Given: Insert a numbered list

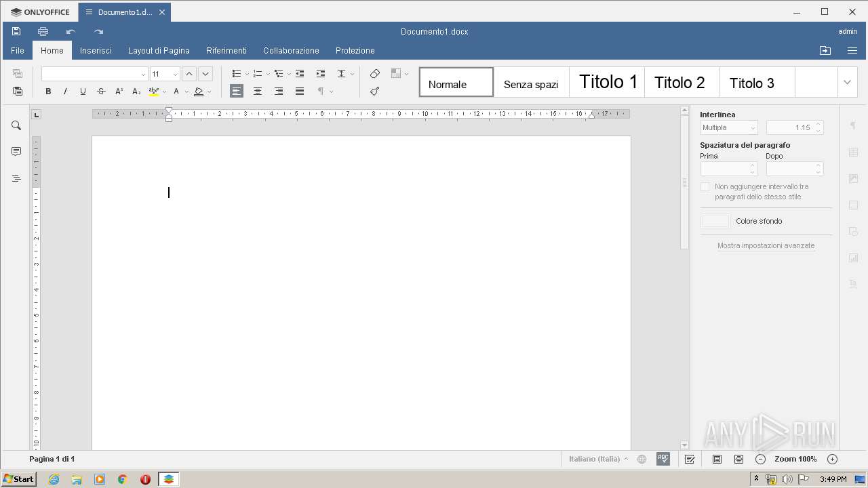Looking at the screenshot, I should (258, 73).
